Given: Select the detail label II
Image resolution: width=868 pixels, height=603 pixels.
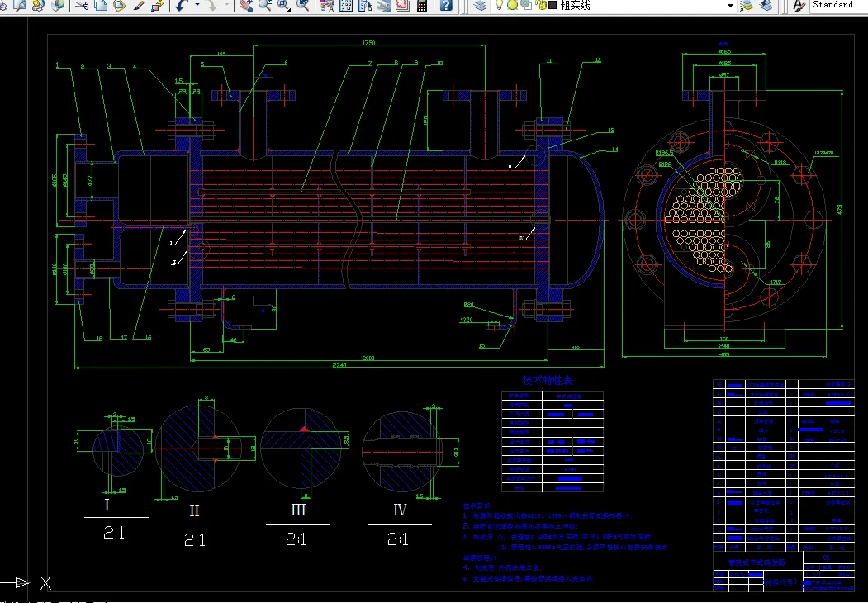Looking at the screenshot, I should [194, 510].
